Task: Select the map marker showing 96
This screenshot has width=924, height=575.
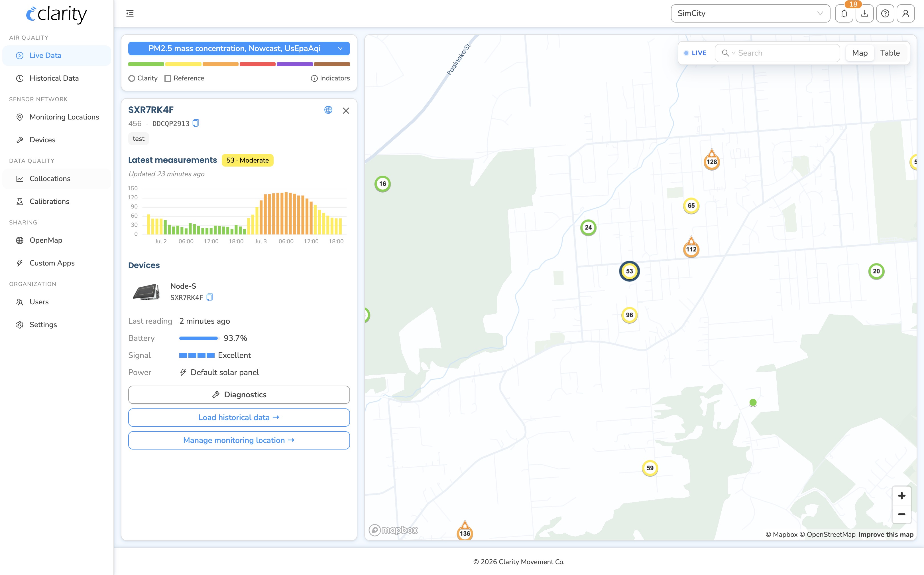Action: (x=629, y=315)
